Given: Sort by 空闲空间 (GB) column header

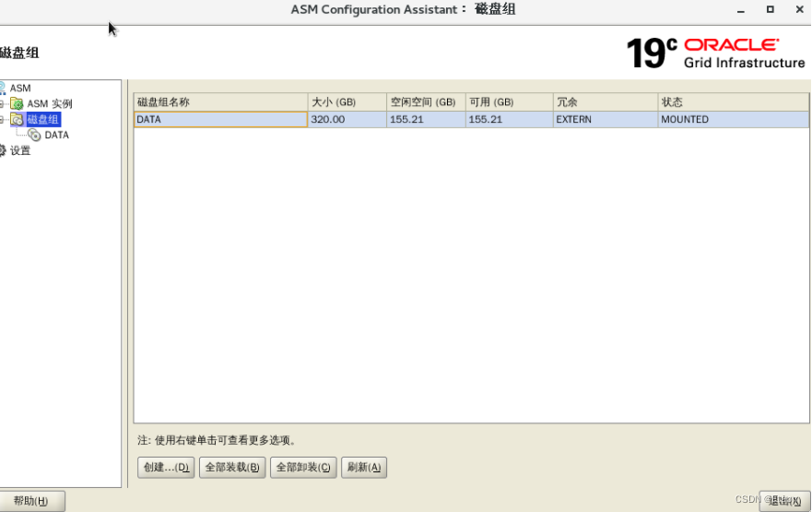Looking at the screenshot, I should tap(426, 102).
